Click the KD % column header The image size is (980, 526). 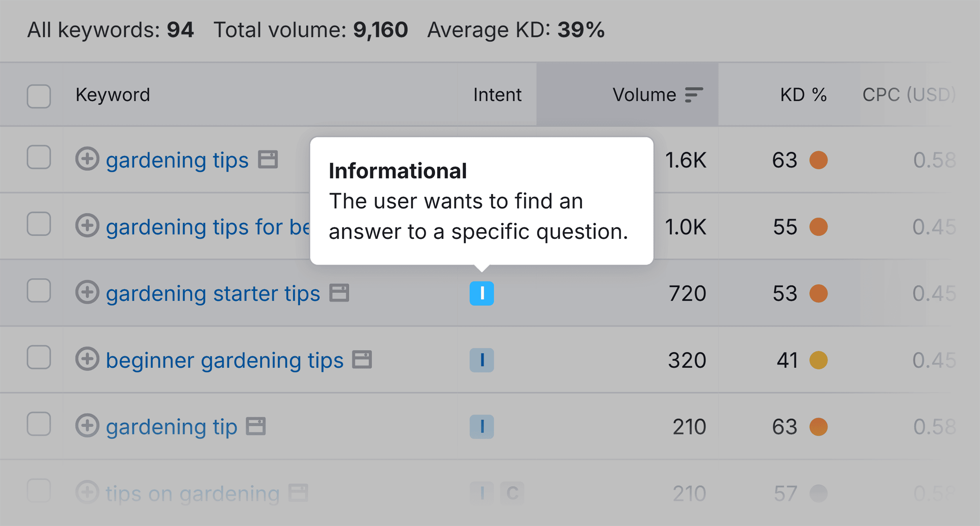802,94
